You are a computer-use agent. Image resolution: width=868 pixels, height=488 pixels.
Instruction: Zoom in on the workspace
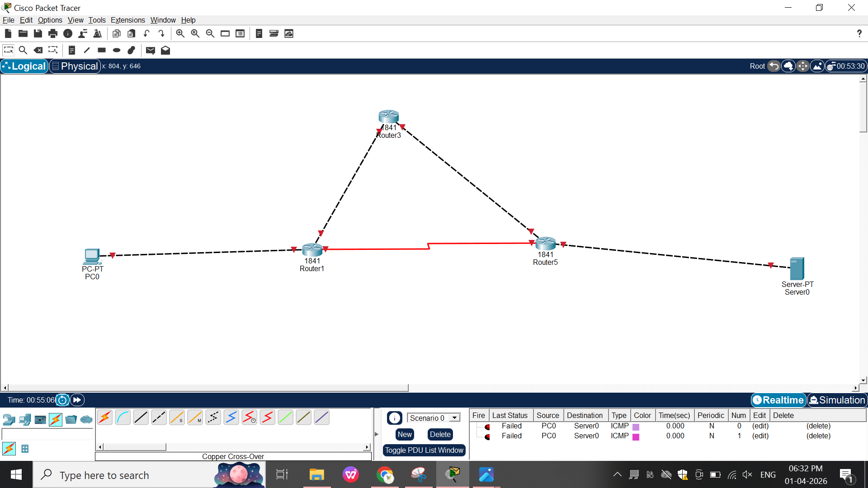coord(180,33)
